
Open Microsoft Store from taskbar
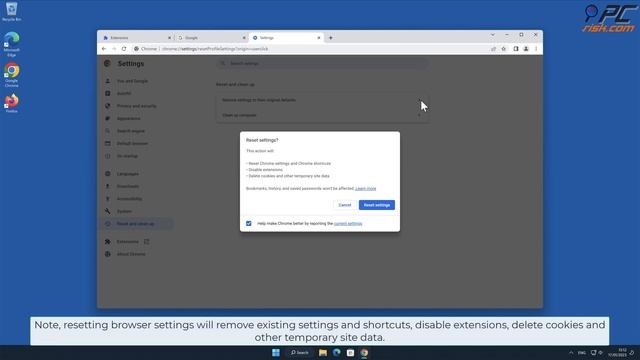coord(350,353)
